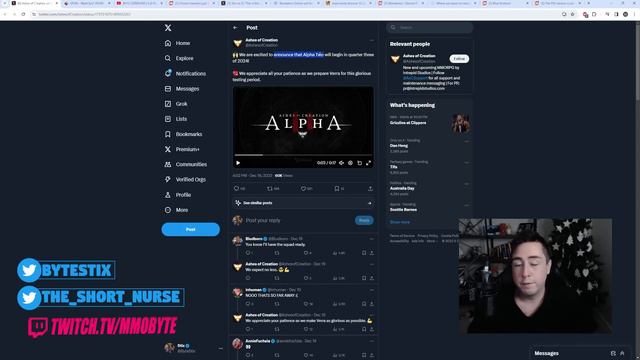Click the blue Post button in the sidebar
This screenshot has width=640, height=360.
[x=191, y=229]
